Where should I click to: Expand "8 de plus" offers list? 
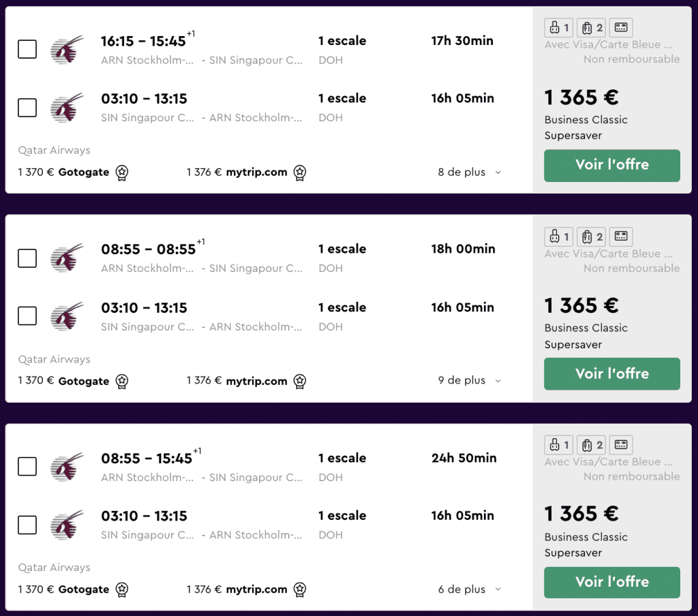[x=470, y=172]
